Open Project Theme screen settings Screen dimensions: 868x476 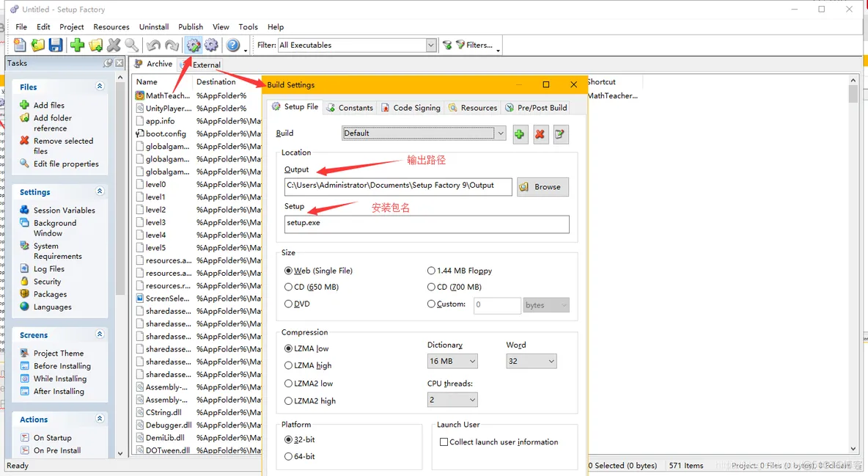[58, 353]
